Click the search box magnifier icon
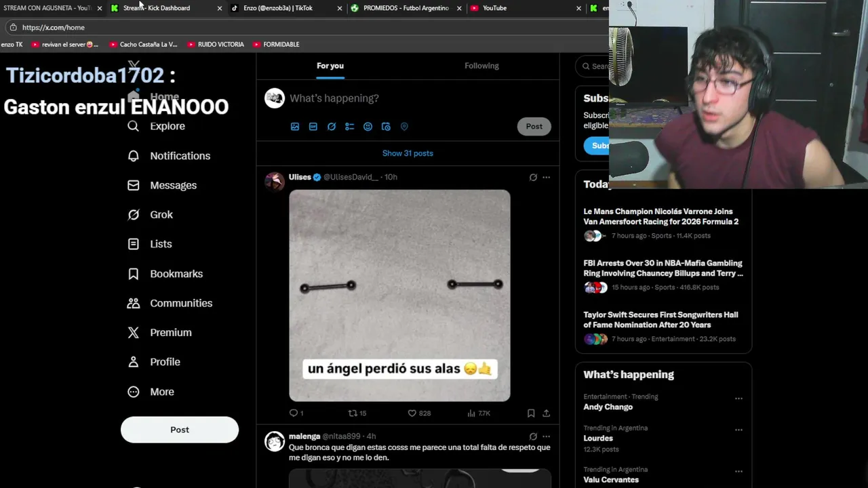Screen dimensions: 868x488 pos(586,66)
